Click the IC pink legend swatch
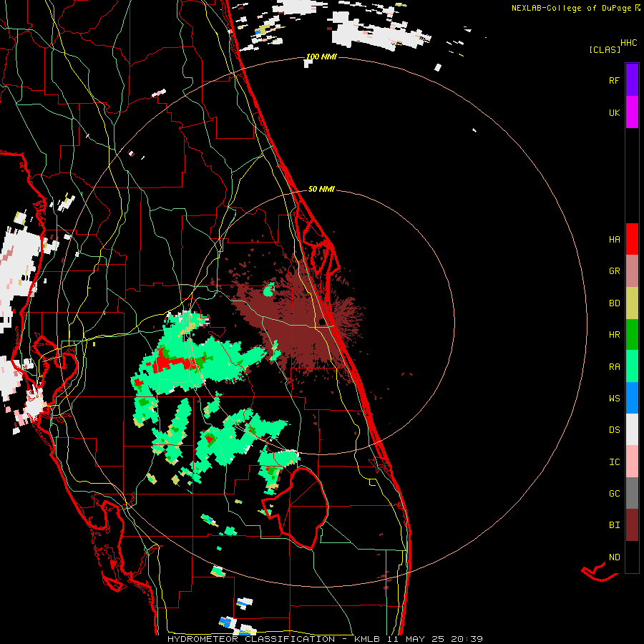The height and width of the screenshot is (644, 644). click(632, 462)
